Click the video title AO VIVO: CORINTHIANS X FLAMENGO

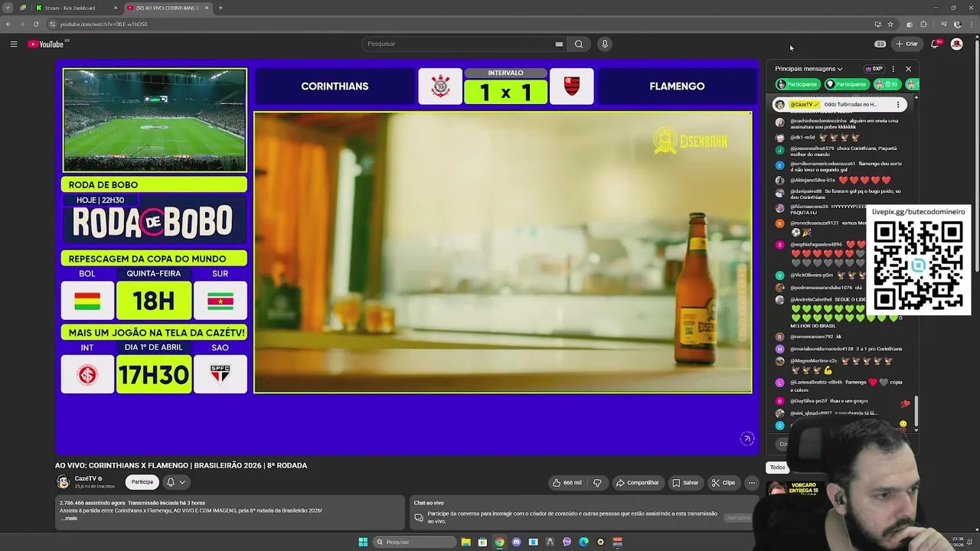(181, 465)
